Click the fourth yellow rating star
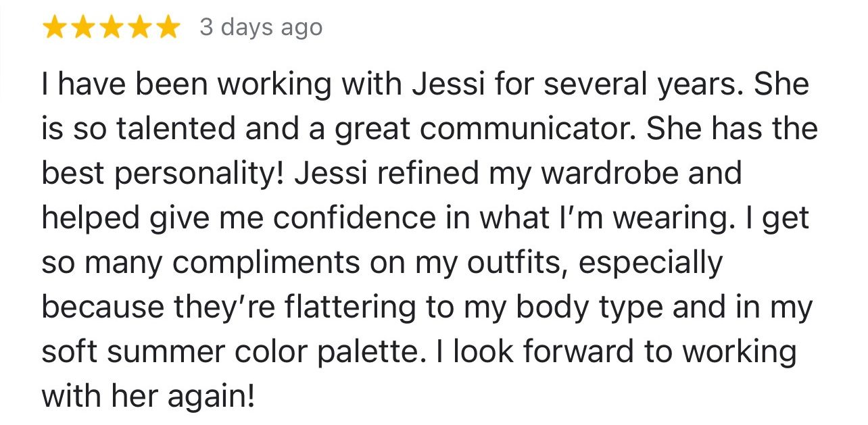Viewport: 868px width, 425px height. coord(139,28)
